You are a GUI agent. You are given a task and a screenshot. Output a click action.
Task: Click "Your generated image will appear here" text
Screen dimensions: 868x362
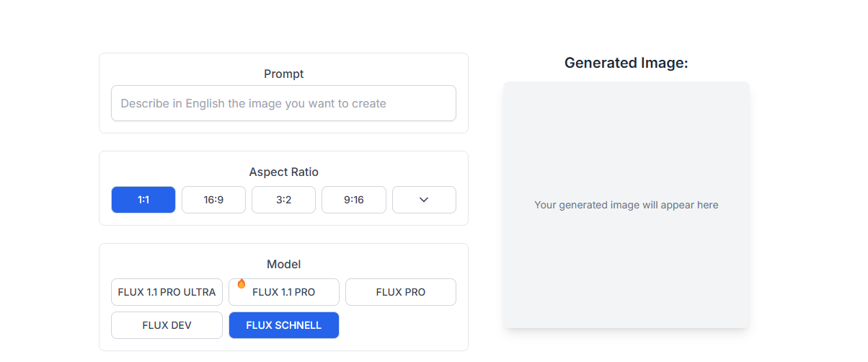[x=626, y=205]
